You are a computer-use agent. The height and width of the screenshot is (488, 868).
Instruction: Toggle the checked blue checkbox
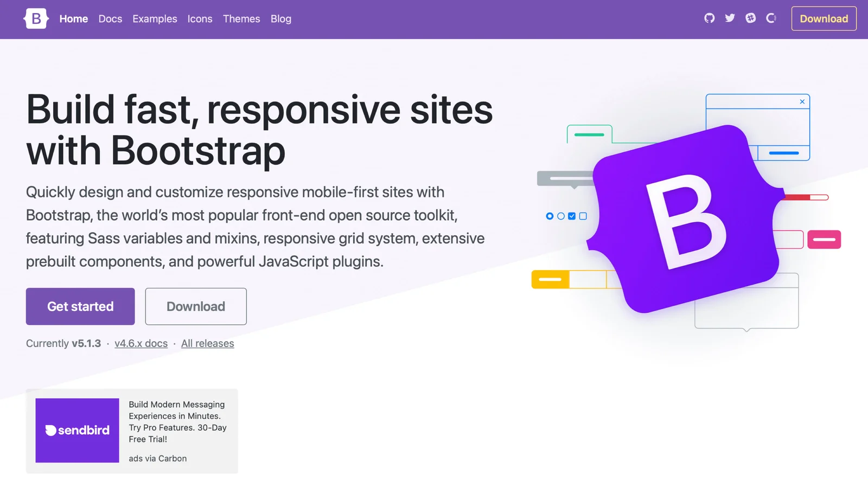[572, 216]
